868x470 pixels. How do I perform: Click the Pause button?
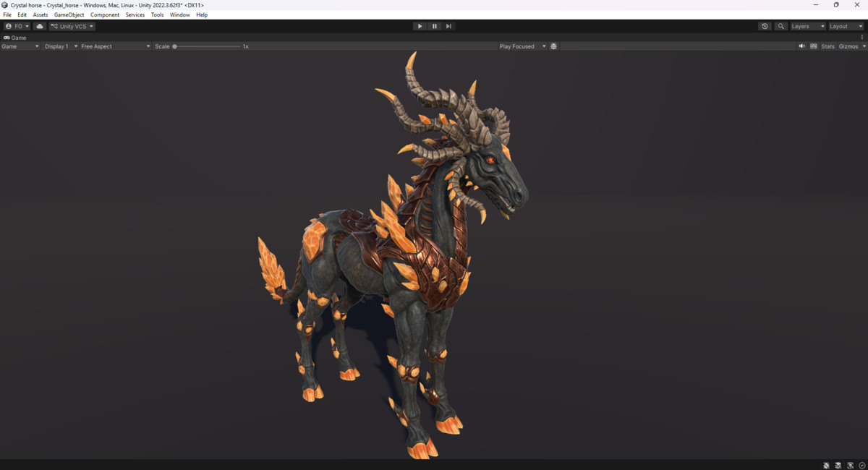point(435,26)
